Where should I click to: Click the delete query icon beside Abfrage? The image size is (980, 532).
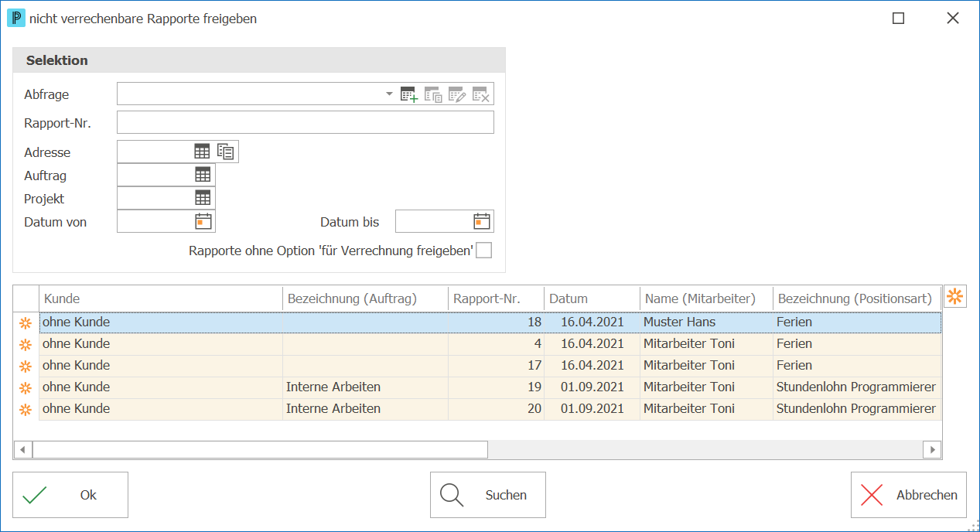point(481,95)
